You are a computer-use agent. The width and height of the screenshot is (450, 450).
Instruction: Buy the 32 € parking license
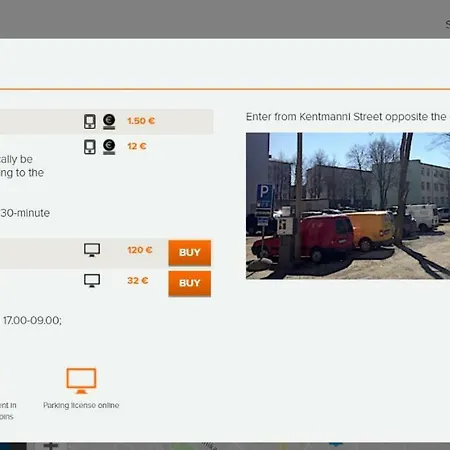coord(190,283)
